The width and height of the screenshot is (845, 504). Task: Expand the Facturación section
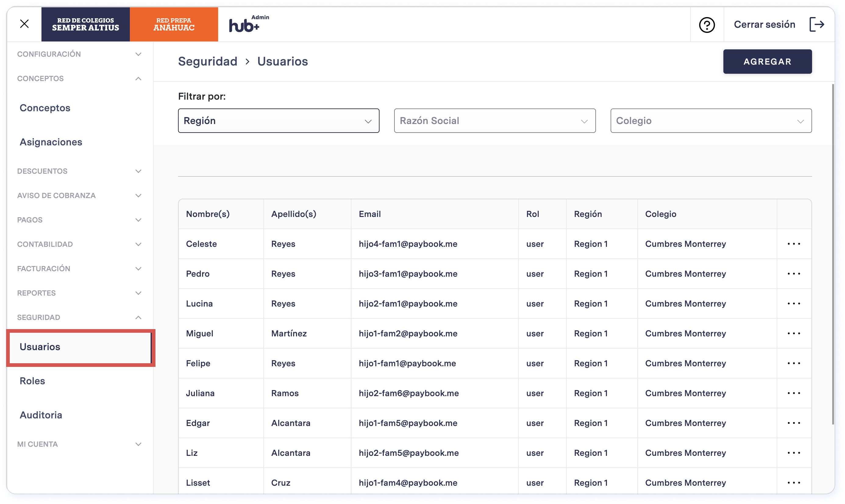click(80, 269)
